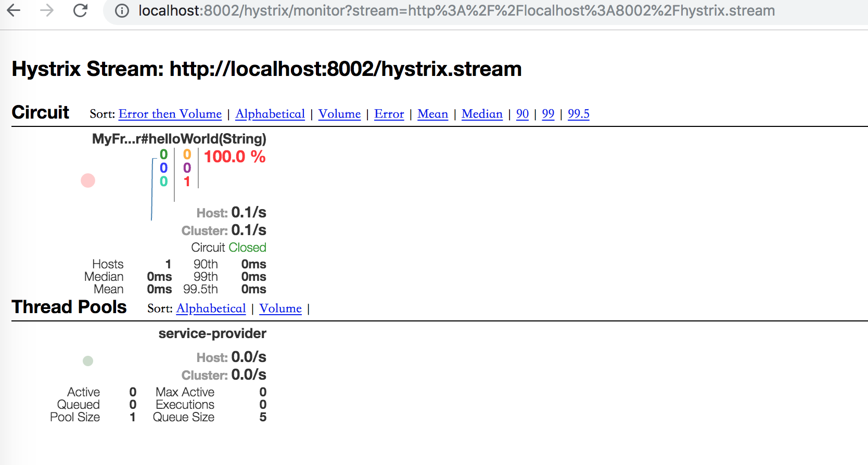Sort thread pools by Volume
Screen dimensions: 868x465
pyautogui.click(x=280, y=308)
